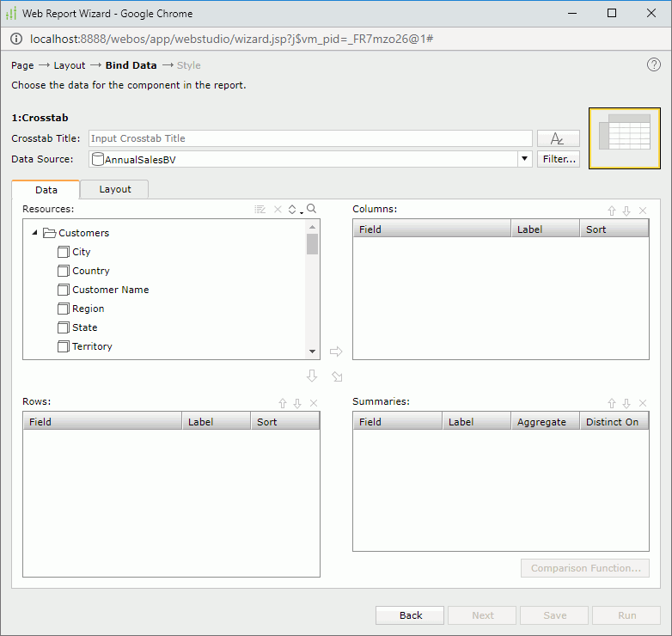
Task: Add field to Columns with right arrow
Action: click(336, 352)
